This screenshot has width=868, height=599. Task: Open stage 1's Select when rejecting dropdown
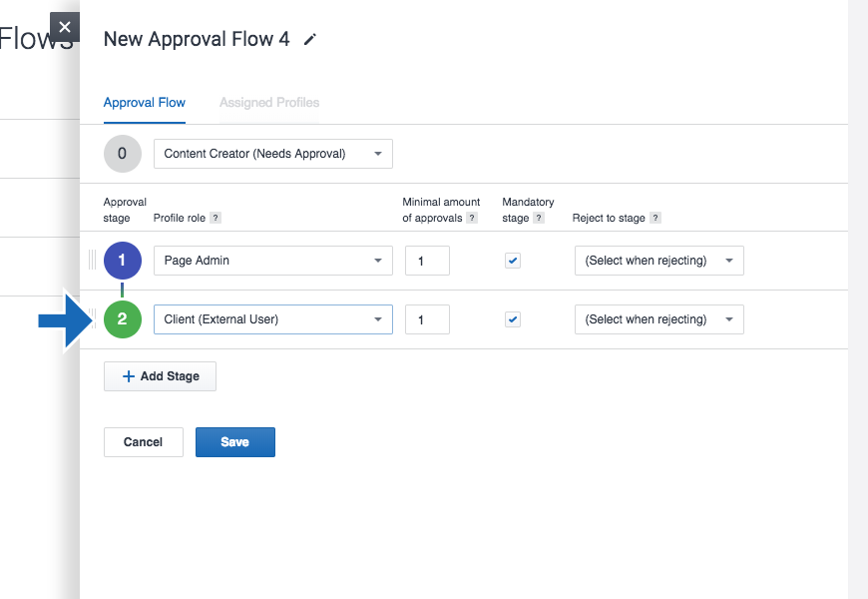[658, 260]
